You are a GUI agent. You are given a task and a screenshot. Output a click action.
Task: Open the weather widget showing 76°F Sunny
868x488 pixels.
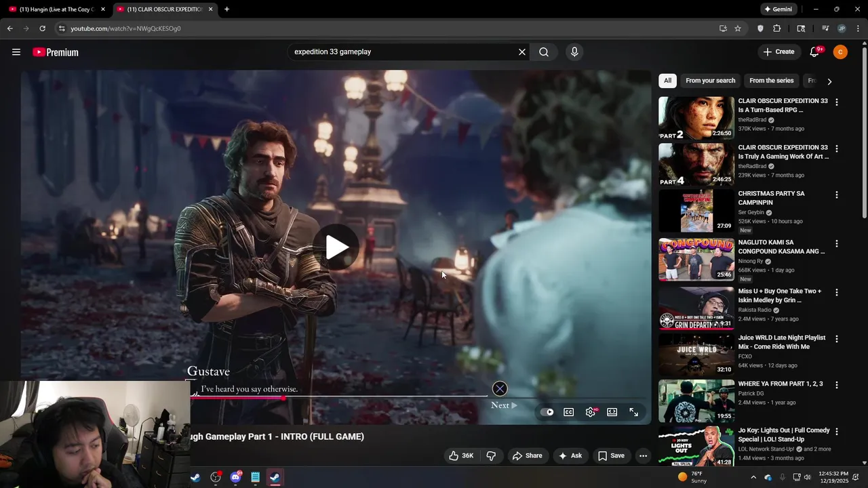[692, 477]
